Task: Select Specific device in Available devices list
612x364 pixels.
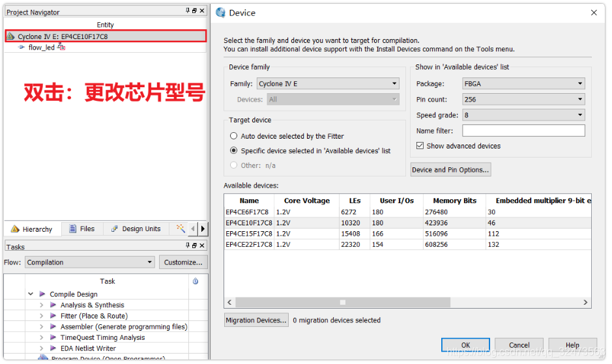Action: pyautogui.click(x=233, y=150)
